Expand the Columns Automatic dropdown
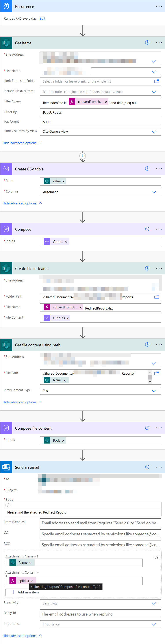The height and width of the screenshot is (644, 165). [x=154, y=192]
